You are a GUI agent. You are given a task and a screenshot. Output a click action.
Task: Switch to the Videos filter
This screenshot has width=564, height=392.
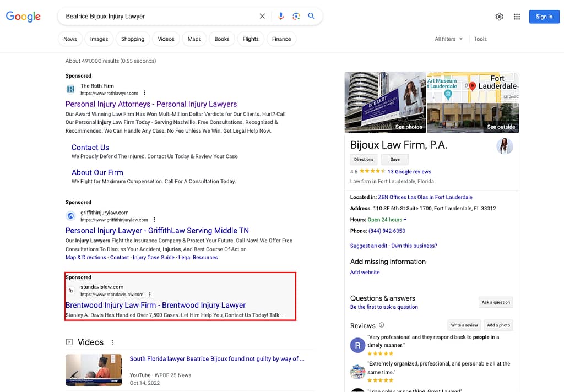166,39
